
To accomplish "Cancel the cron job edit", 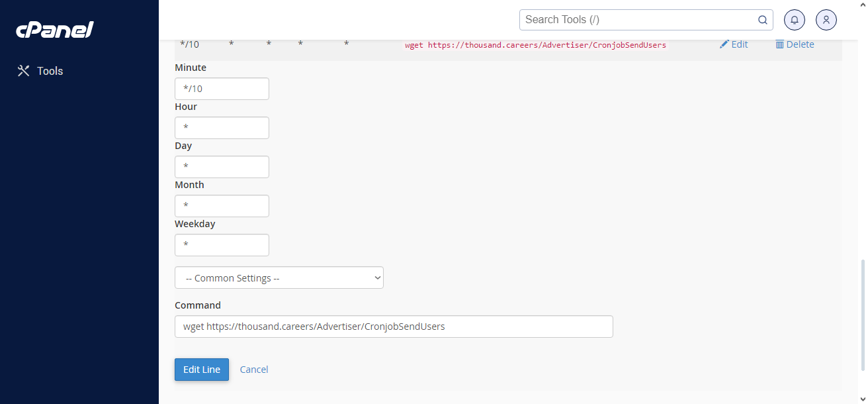I will (254, 370).
